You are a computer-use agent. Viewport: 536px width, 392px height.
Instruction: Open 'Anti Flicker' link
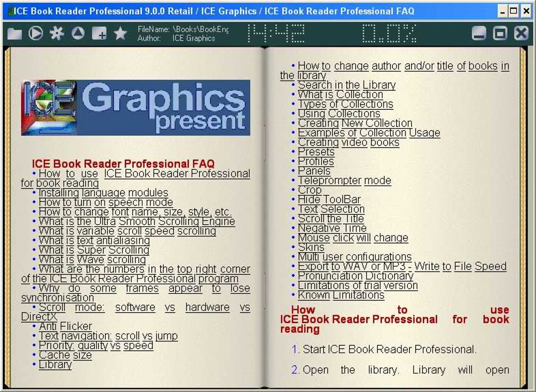[x=65, y=326]
